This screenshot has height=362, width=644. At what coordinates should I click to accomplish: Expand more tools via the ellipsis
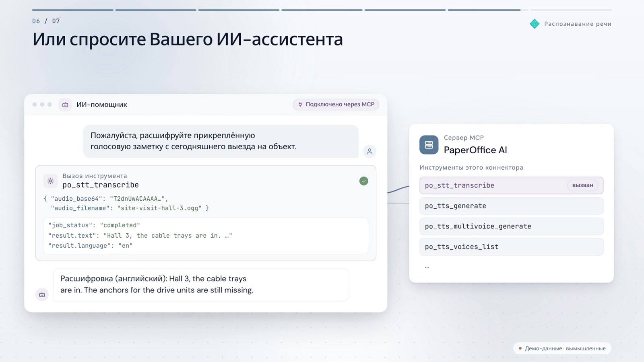tap(427, 267)
